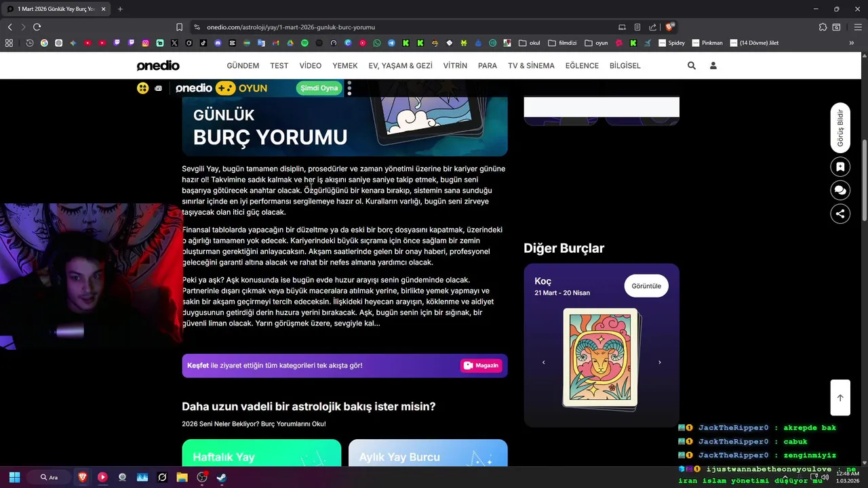This screenshot has width=868, height=488.
Task: Open File Explorer from the taskbar
Action: pyautogui.click(x=182, y=477)
